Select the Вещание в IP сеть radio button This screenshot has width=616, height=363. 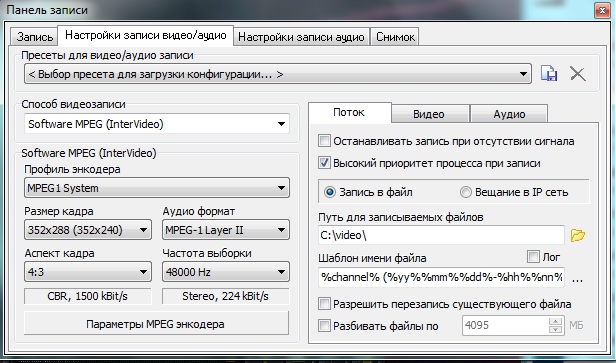[466, 192]
